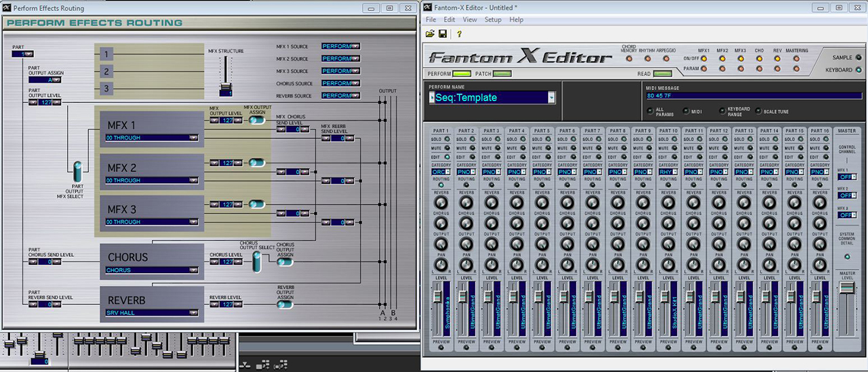This screenshot has width=868, height=372.
Task: Open the Edit menu
Action: coord(450,20)
